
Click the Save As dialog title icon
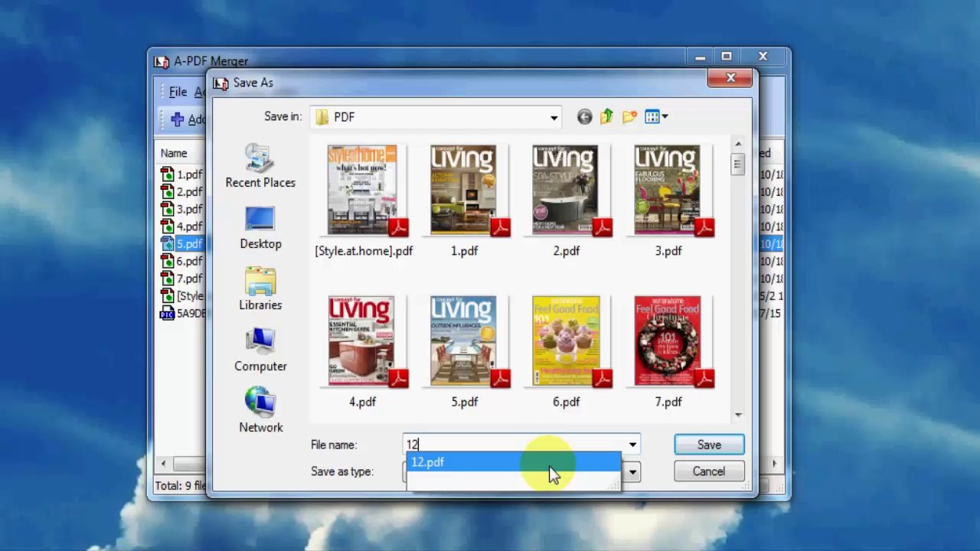pyautogui.click(x=220, y=83)
